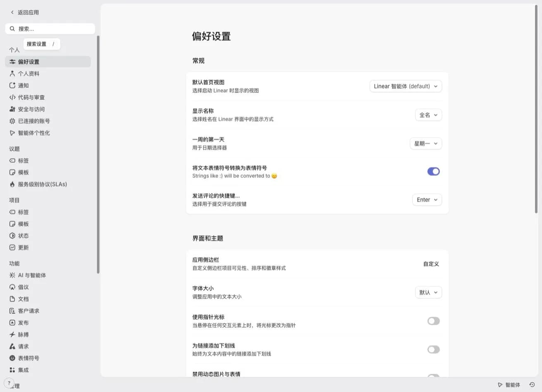The width and height of the screenshot is (542, 392).
Task: Click the 返回应用 link
Action: pyautogui.click(x=24, y=12)
